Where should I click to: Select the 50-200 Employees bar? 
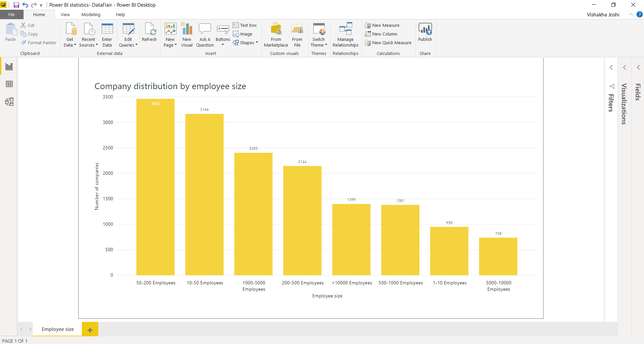pos(155,187)
